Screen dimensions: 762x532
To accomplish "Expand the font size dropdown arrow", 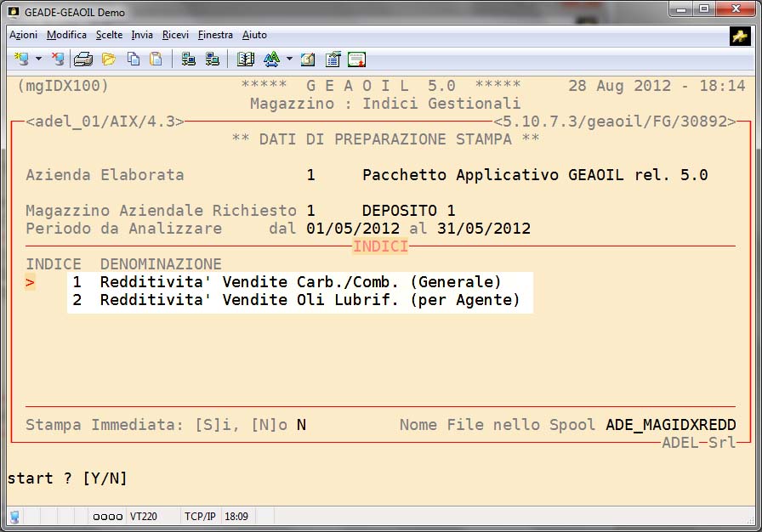I will [x=289, y=59].
